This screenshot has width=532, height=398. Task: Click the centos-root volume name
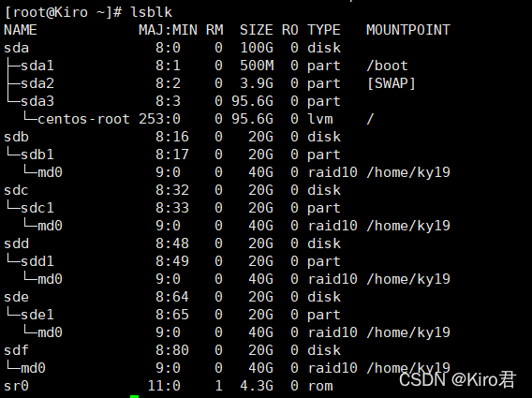[x=83, y=119]
